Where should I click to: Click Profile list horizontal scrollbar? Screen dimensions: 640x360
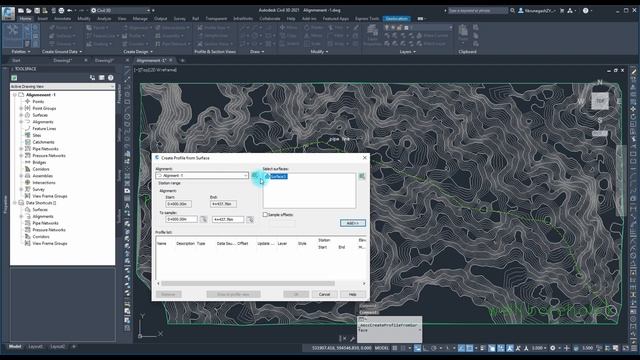(248, 283)
